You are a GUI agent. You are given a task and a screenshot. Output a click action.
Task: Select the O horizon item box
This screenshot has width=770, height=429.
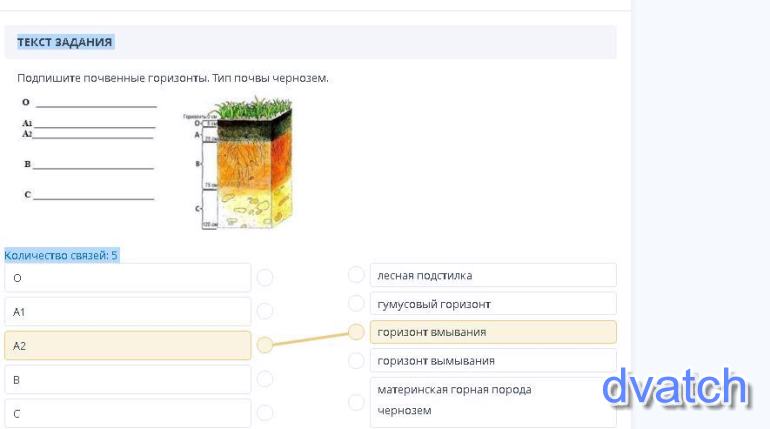(127, 277)
